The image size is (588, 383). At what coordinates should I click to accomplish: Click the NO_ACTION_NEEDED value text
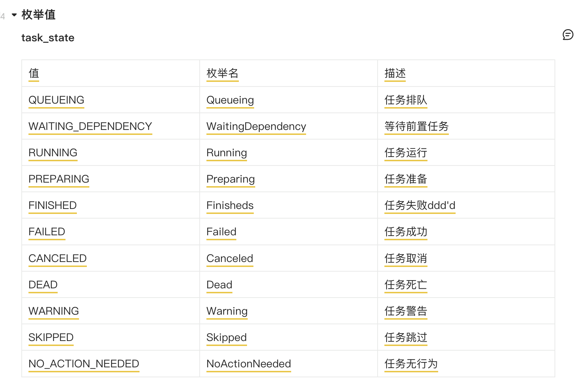[x=84, y=364]
